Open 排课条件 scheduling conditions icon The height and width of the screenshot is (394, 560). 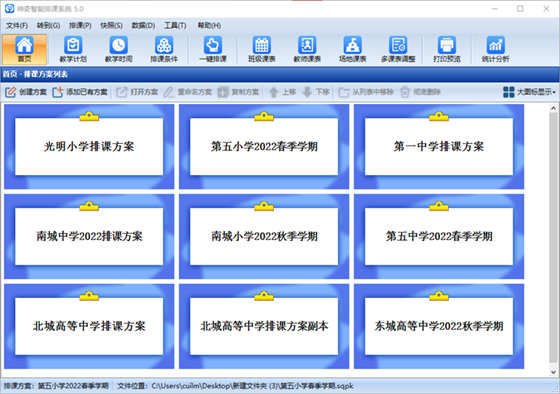164,49
